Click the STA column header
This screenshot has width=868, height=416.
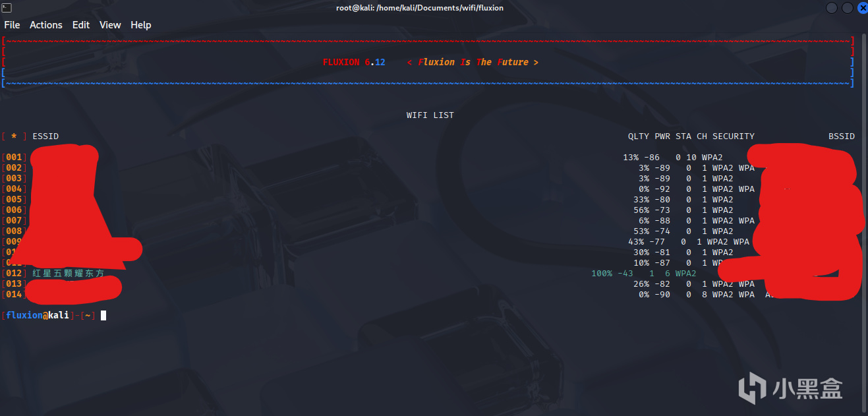[683, 136]
